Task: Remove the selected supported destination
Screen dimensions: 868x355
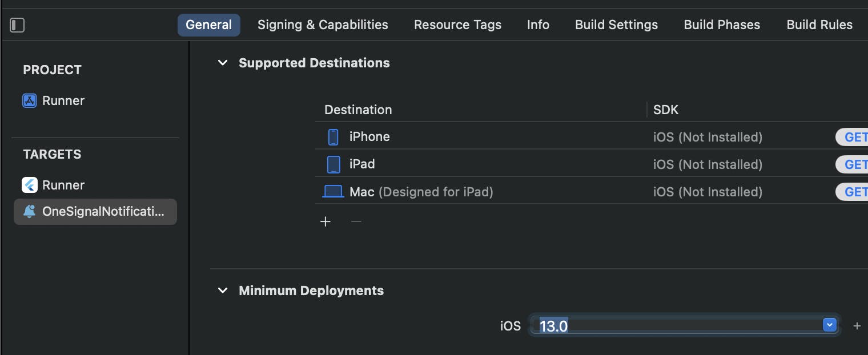Action: click(356, 221)
